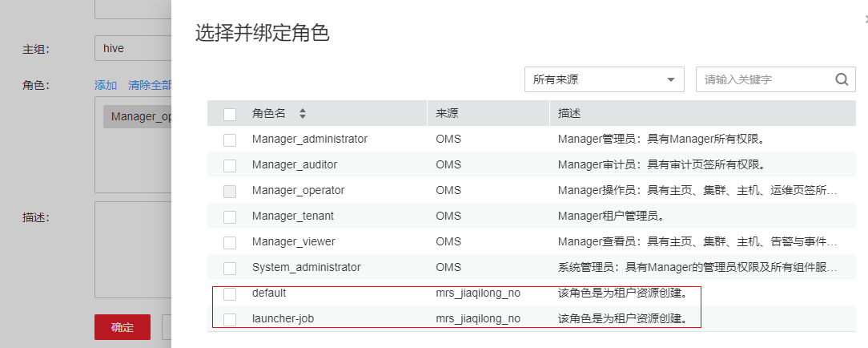
Task: Tick the launcher-job role checkbox
Action: [x=230, y=319]
